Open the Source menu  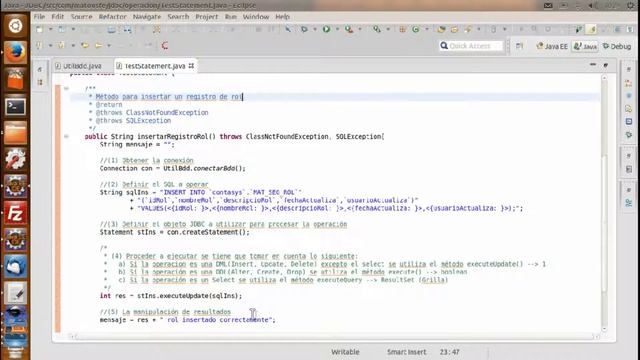pyautogui.click(x=82, y=17)
